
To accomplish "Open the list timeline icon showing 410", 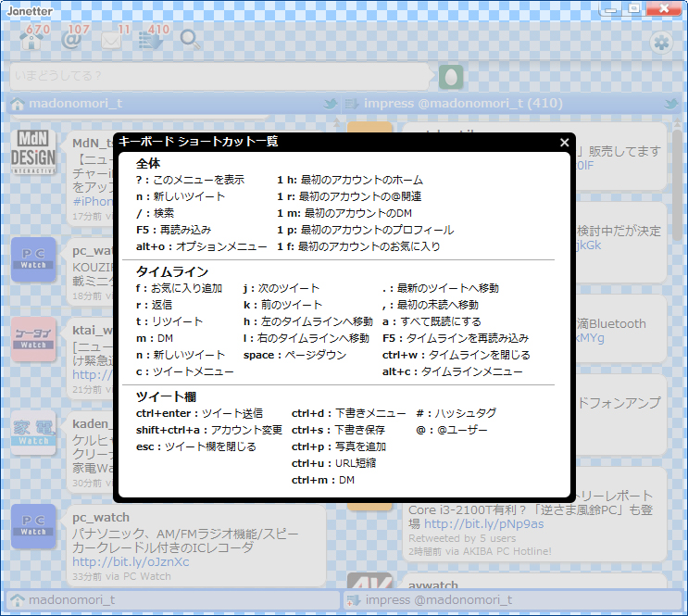I will click(x=152, y=38).
